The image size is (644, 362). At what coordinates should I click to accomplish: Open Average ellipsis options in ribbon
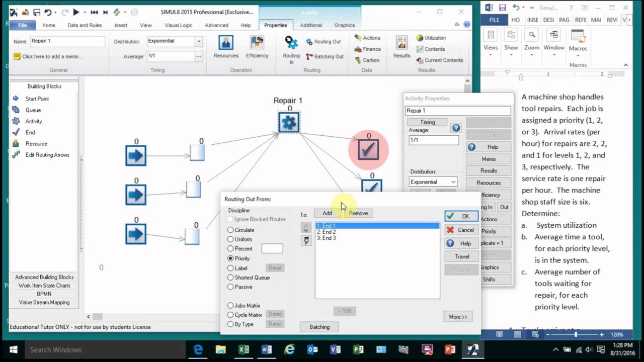(x=199, y=56)
